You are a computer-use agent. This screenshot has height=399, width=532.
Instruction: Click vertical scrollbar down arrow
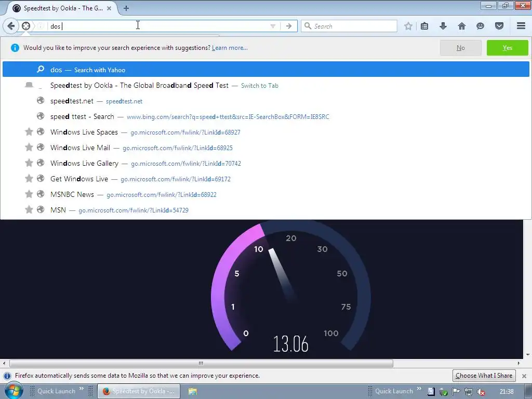[528, 355]
